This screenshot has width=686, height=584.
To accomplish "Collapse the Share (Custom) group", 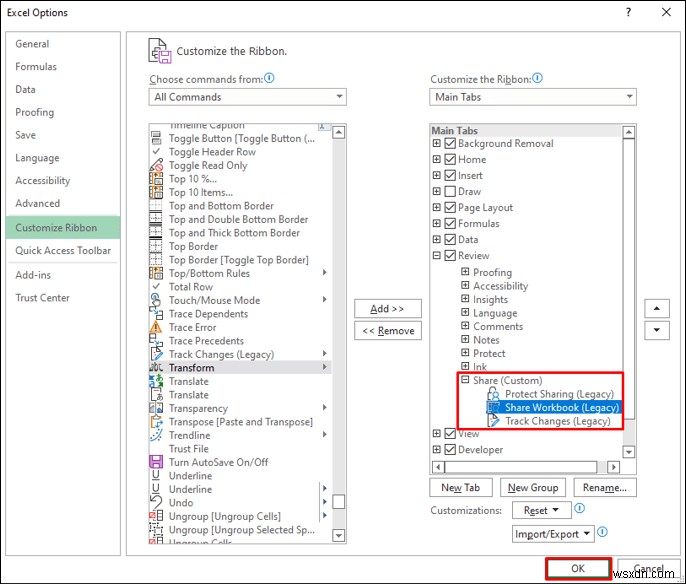I will click(x=465, y=380).
